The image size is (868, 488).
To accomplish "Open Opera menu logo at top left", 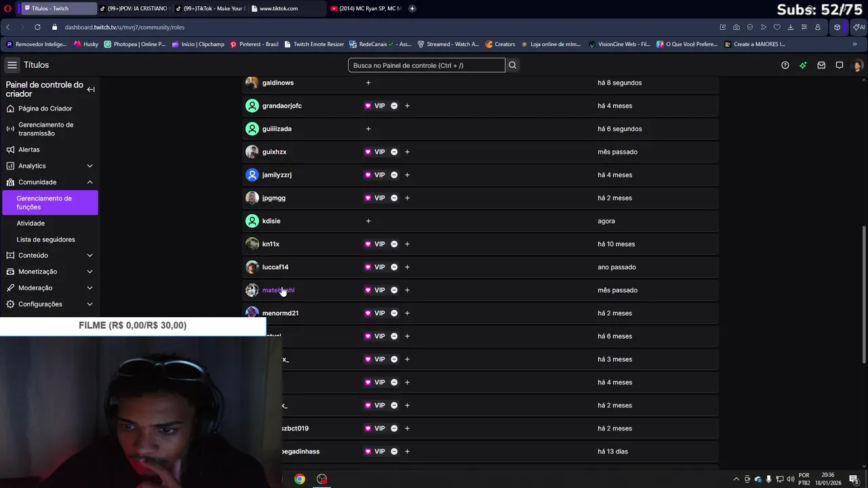I will 7,8.
